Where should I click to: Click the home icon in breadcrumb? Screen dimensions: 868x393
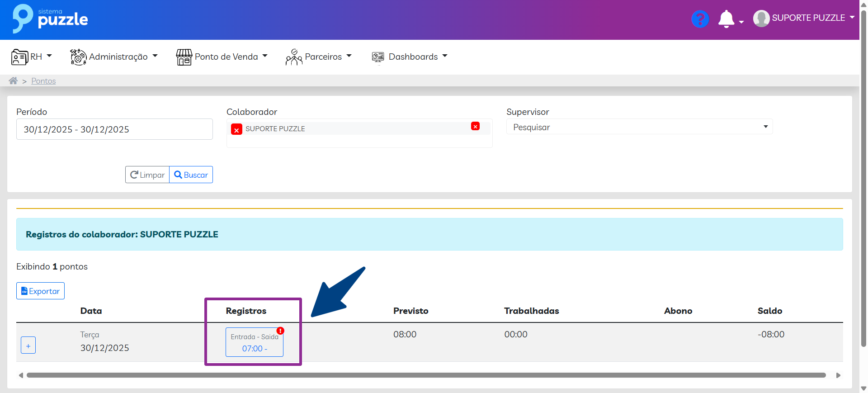pos(13,80)
